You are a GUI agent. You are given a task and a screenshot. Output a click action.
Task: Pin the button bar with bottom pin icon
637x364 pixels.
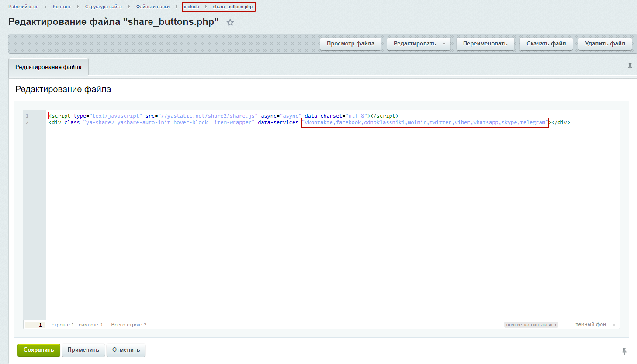624,350
